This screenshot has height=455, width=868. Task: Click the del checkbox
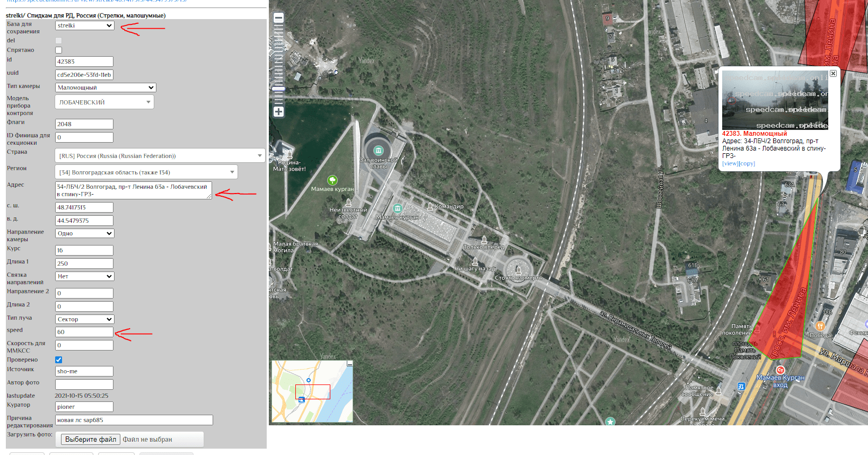click(x=58, y=41)
